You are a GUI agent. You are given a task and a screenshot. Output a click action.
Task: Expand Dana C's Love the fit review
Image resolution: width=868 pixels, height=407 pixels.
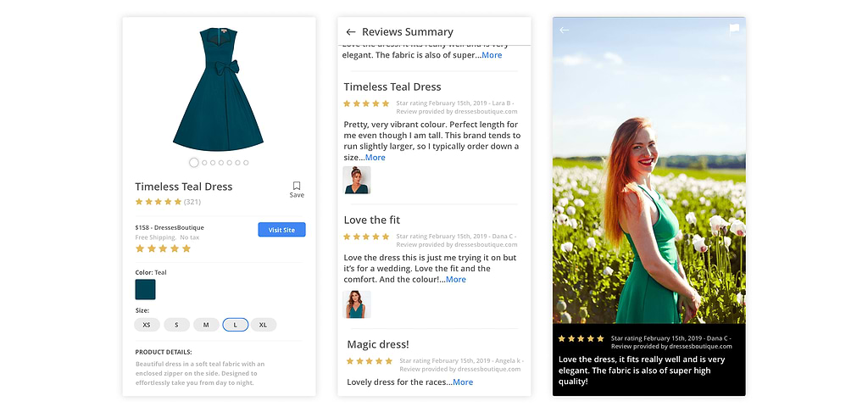pos(455,280)
